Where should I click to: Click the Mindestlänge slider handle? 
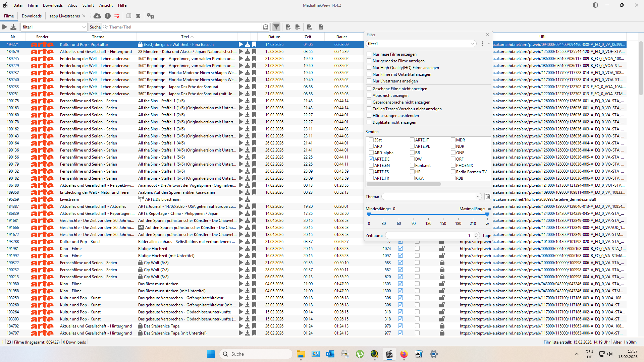click(369, 214)
